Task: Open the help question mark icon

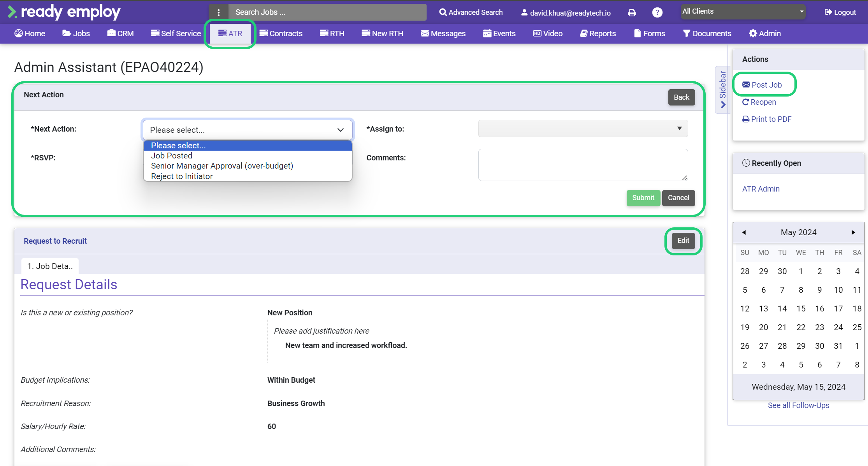Action: point(657,12)
